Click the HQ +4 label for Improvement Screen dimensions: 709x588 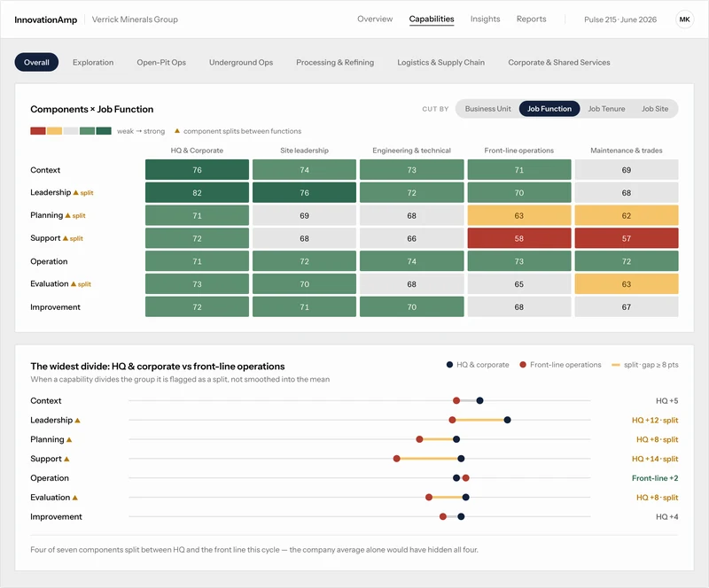pyautogui.click(x=667, y=516)
